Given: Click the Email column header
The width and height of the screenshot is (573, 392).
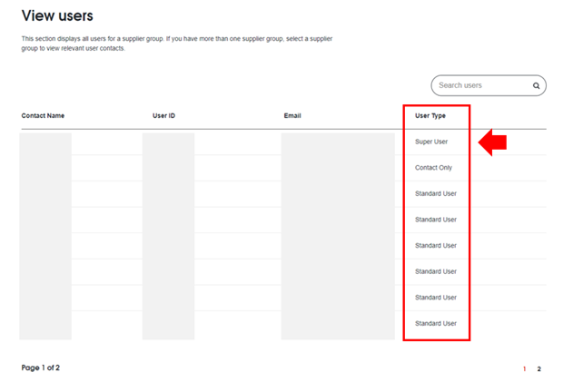Looking at the screenshot, I should (x=292, y=116).
